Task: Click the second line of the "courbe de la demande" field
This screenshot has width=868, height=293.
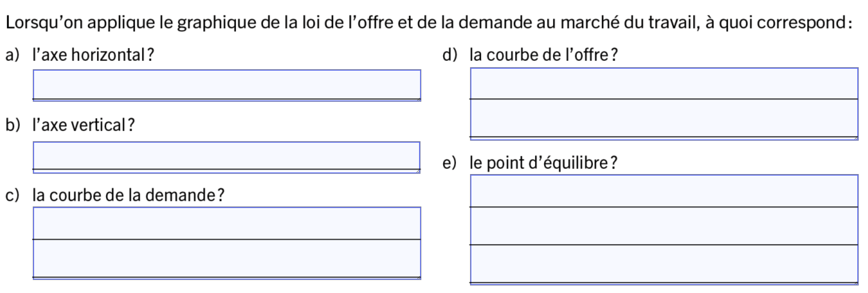Action: [x=227, y=259]
